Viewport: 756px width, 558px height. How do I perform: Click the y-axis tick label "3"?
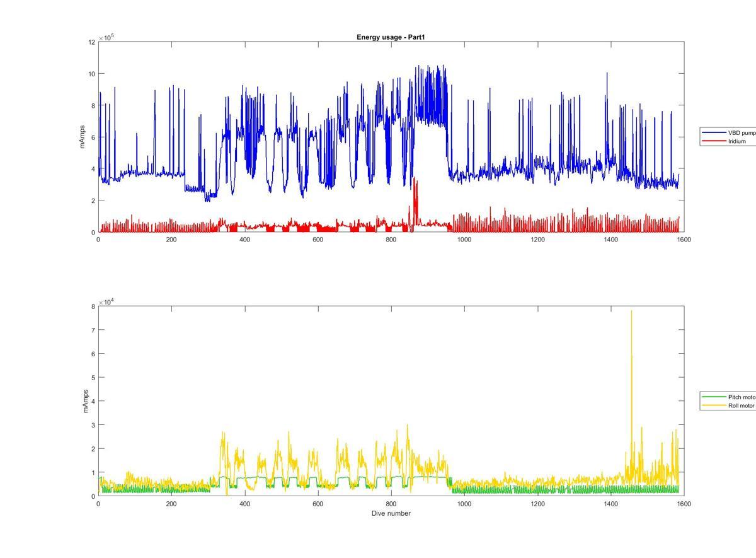pyautogui.click(x=93, y=425)
